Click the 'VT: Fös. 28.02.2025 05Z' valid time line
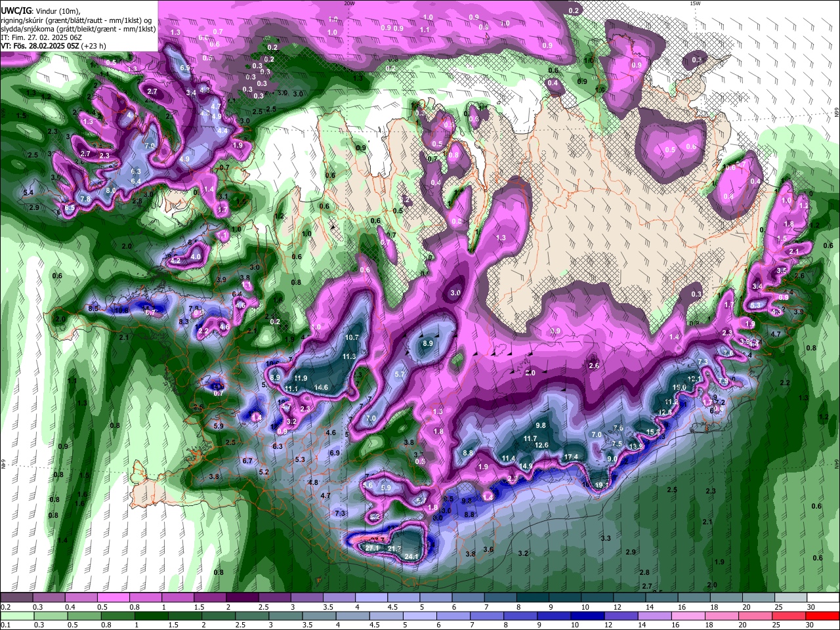 tap(41, 46)
